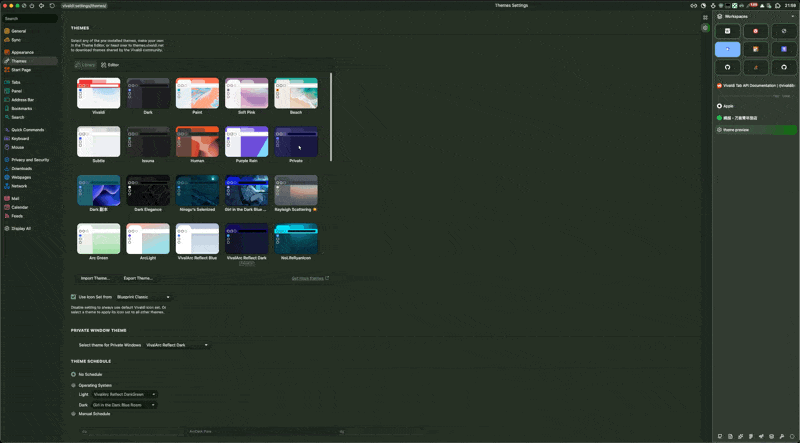Collapse the Workspaces panel arrow
Image resolution: width=800 pixels, height=443 pixels.
(792, 16)
